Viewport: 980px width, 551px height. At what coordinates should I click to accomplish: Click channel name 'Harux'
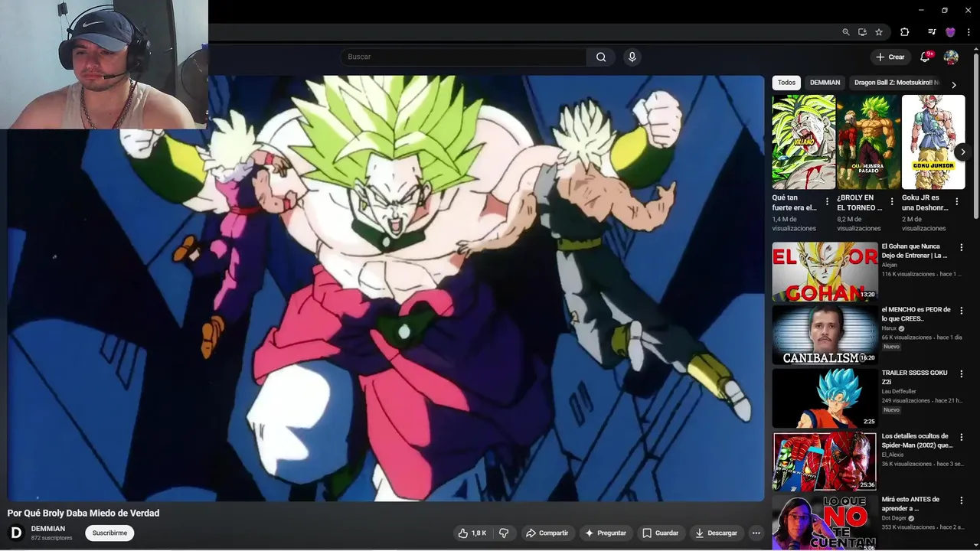pyautogui.click(x=889, y=328)
